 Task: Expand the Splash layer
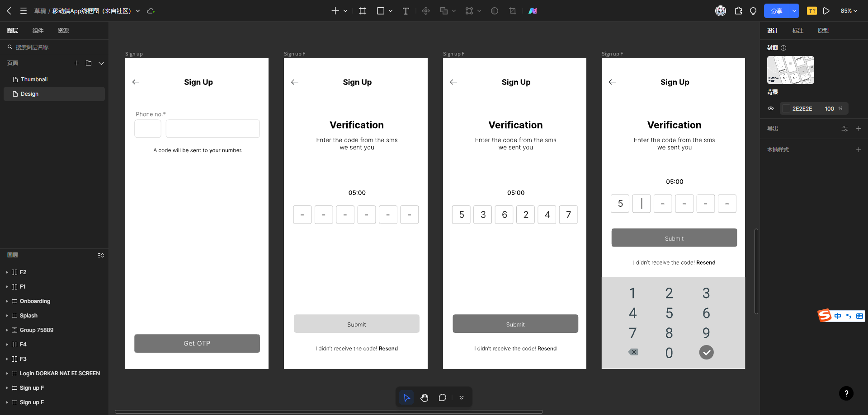7,316
